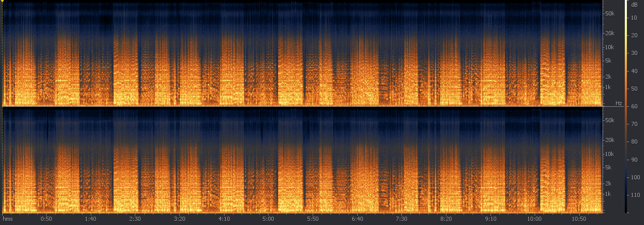Click the 110 value on dB scale
This screenshot has width=644, height=225.
[635, 195]
